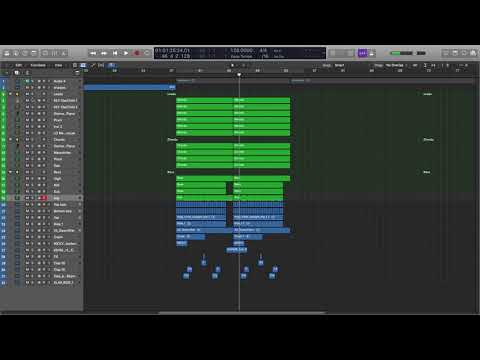Screen dimensions: 480x360
Task: Select the blue region on track 2
Action: coord(130,87)
